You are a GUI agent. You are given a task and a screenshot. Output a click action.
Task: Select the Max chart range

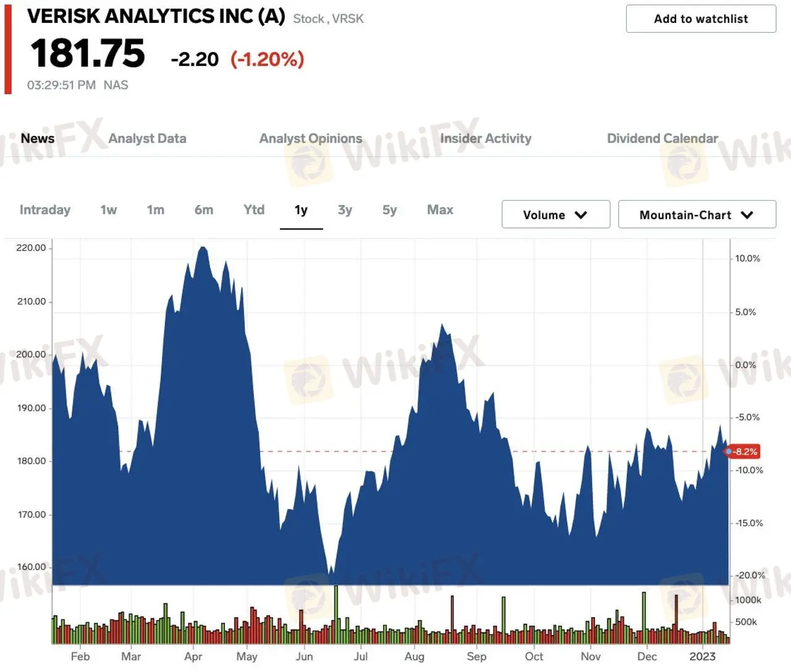tap(440, 210)
